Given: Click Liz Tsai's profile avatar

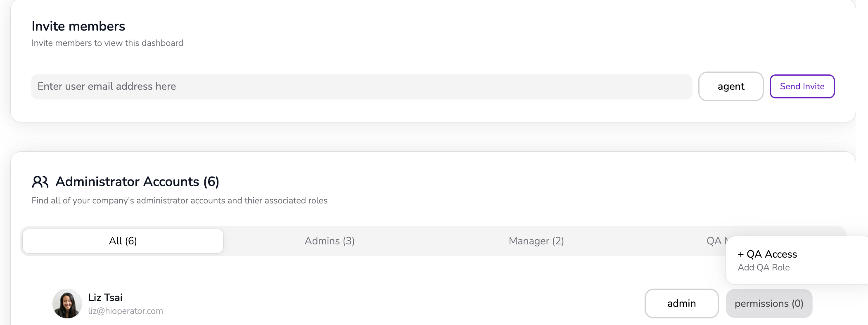Looking at the screenshot, I should (x=67, y=303).
